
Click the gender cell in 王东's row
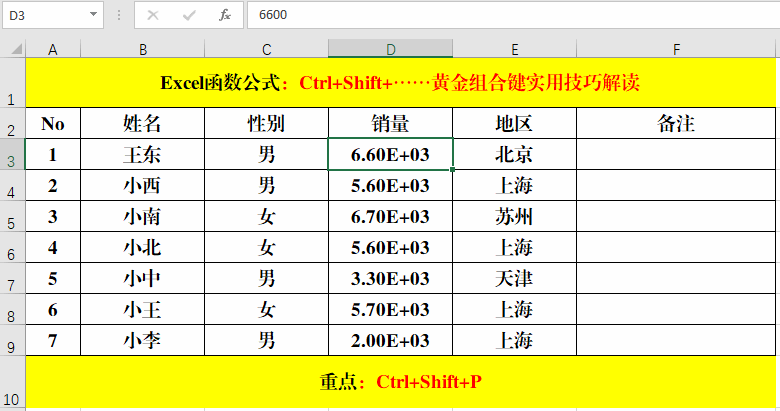[x=266, y=154]
